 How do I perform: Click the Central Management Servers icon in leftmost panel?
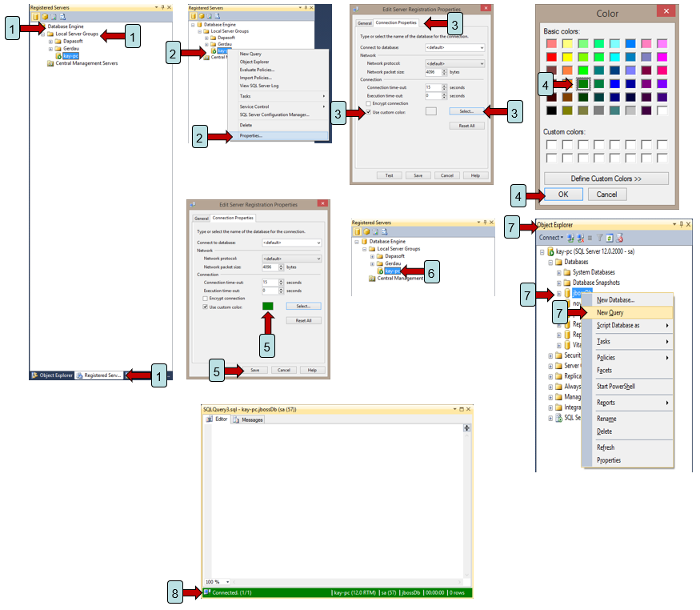click(x=50, y=63)
